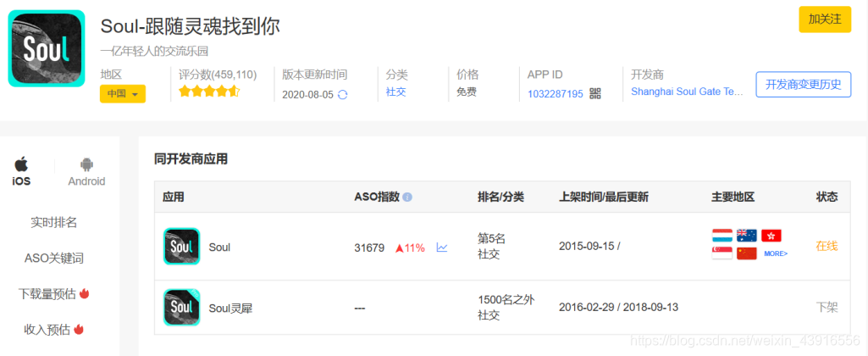Click the refresh icon next to 2020-08-05
Viewport: 868px width, 356px height.
click(343, 94)
